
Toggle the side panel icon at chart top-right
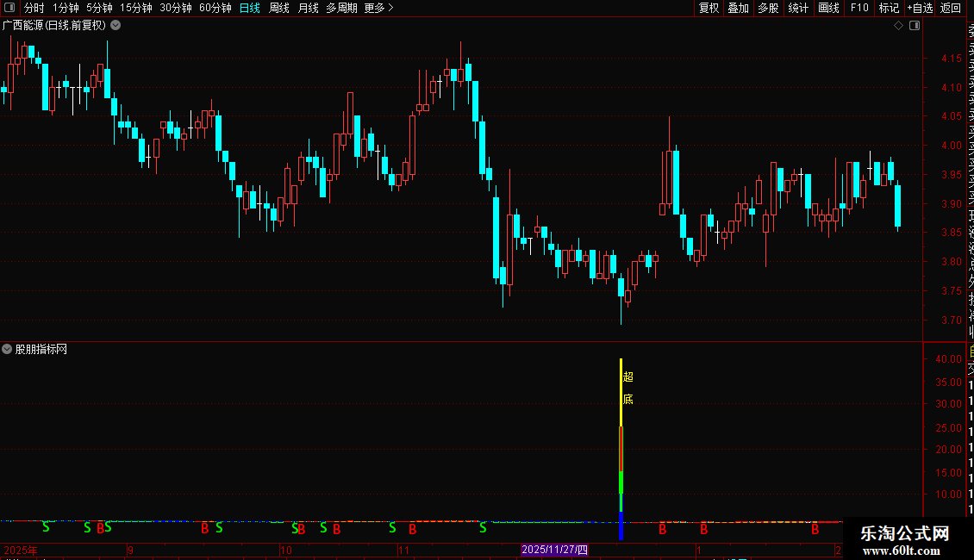pos(915,26)
